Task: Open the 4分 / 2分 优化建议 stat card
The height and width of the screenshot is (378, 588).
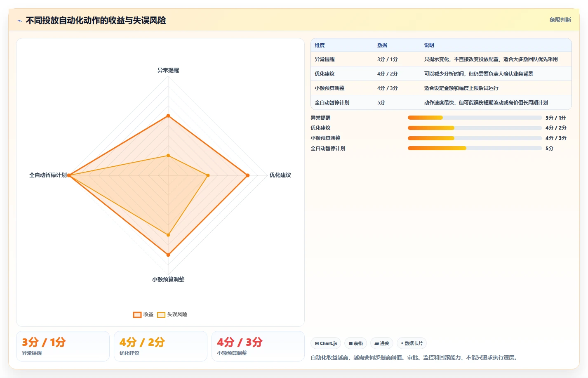Action: tap(160, 346)
